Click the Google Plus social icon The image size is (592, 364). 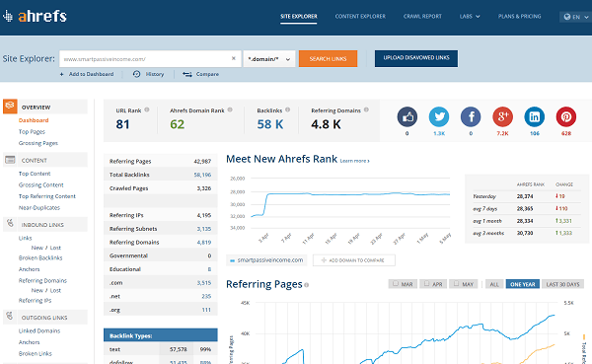pyautogui.click(x=502, y=117)
